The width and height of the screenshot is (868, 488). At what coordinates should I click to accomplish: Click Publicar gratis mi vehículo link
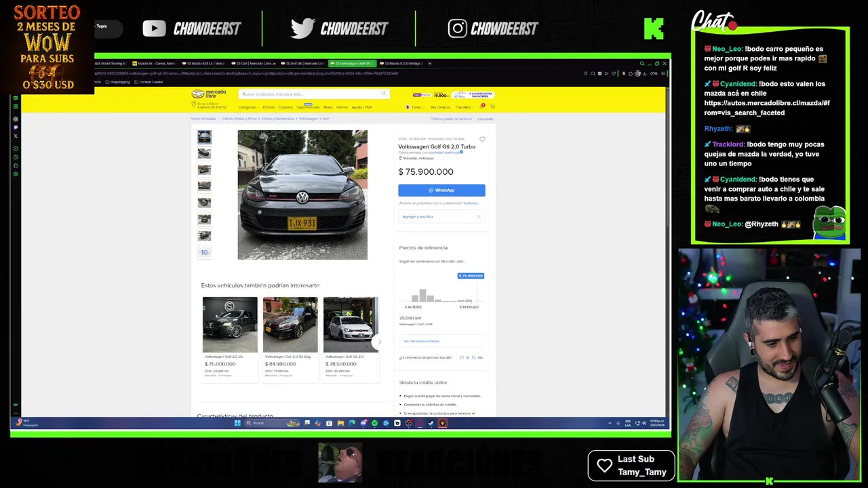pos(451,119)
